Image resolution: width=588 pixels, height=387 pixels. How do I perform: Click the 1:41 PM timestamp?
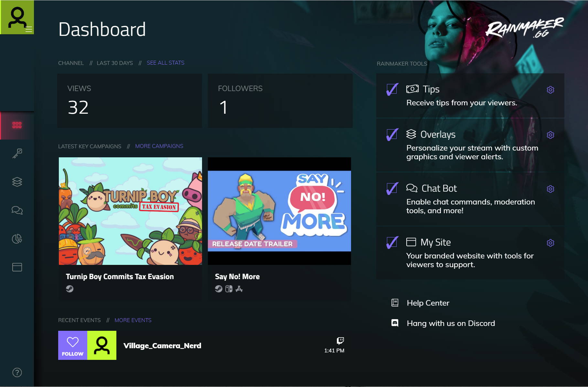[334, 350]
